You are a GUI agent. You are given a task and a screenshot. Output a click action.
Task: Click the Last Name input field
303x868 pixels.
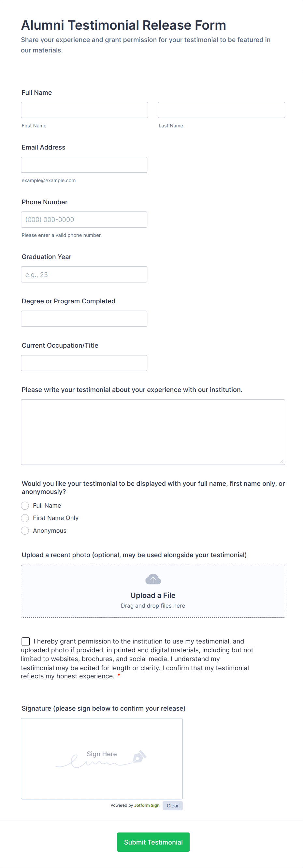coord(221,109)
